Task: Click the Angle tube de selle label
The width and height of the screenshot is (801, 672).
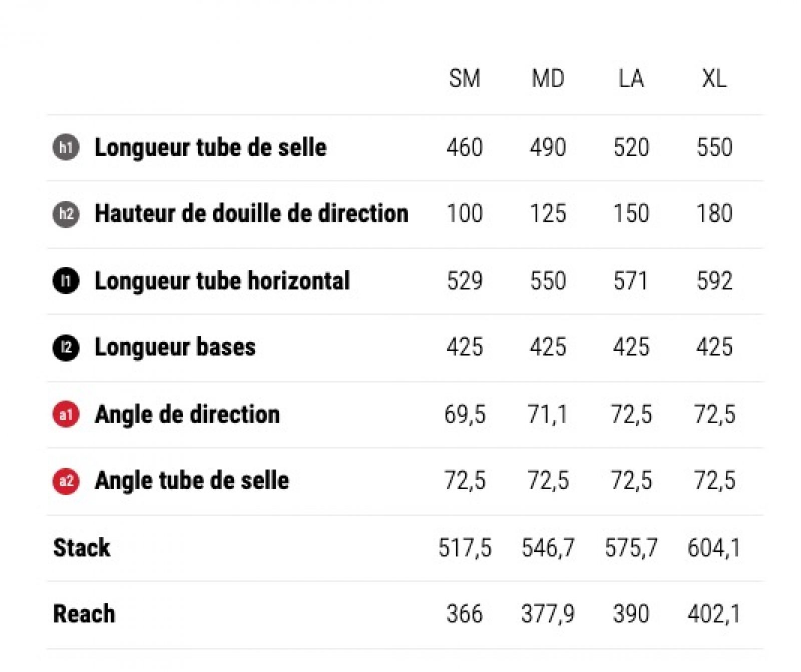Action: pos(192,481)
